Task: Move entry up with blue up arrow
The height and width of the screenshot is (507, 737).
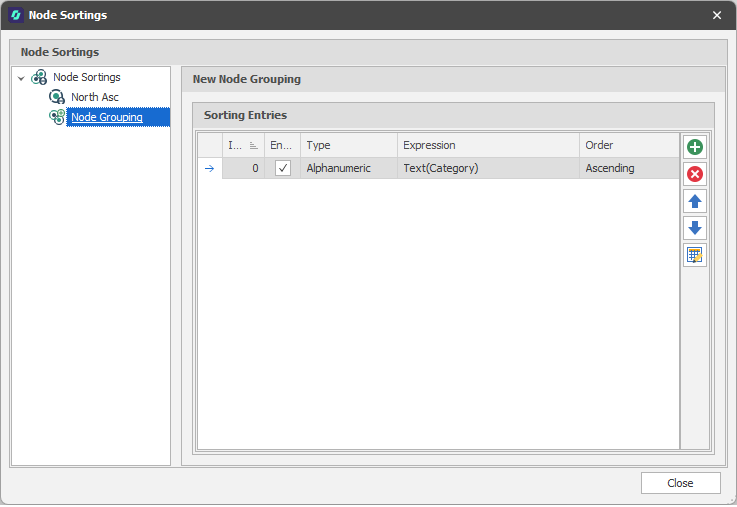Action: 694,201
